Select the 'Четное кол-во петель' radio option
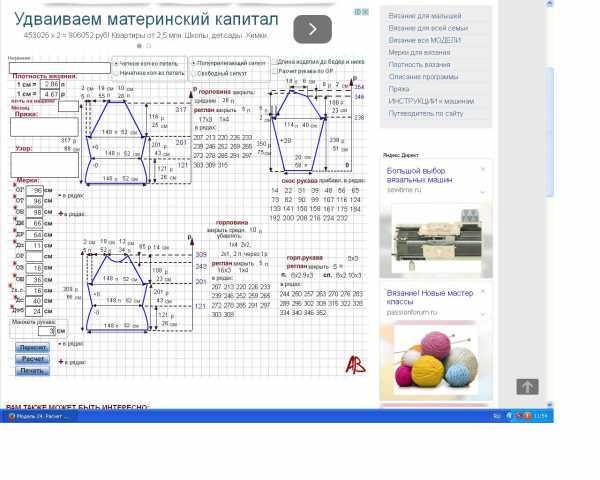 click(x=114, y=62)
